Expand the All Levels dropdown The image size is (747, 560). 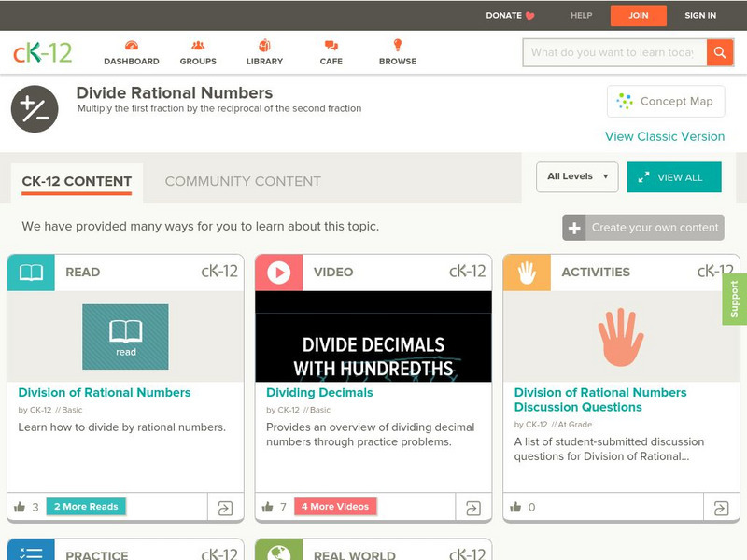tap(577, 176)
